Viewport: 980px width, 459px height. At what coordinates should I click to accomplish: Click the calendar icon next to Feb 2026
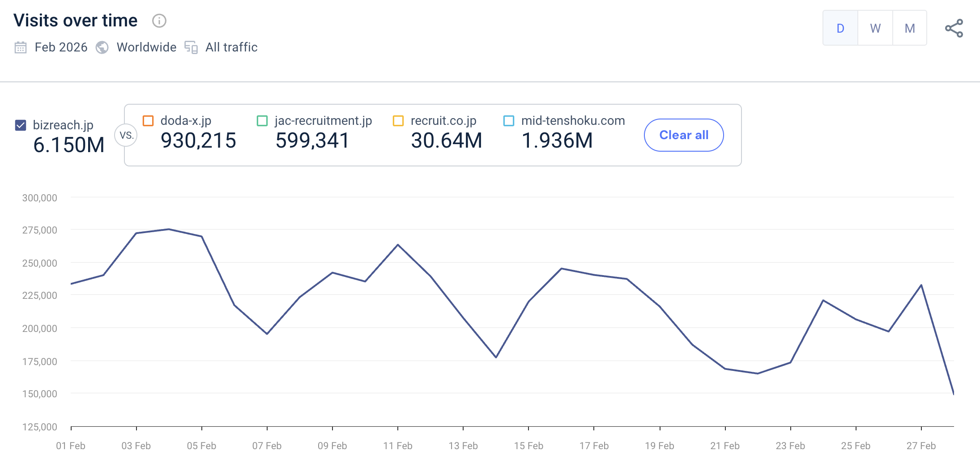click(x=21, y=47)
